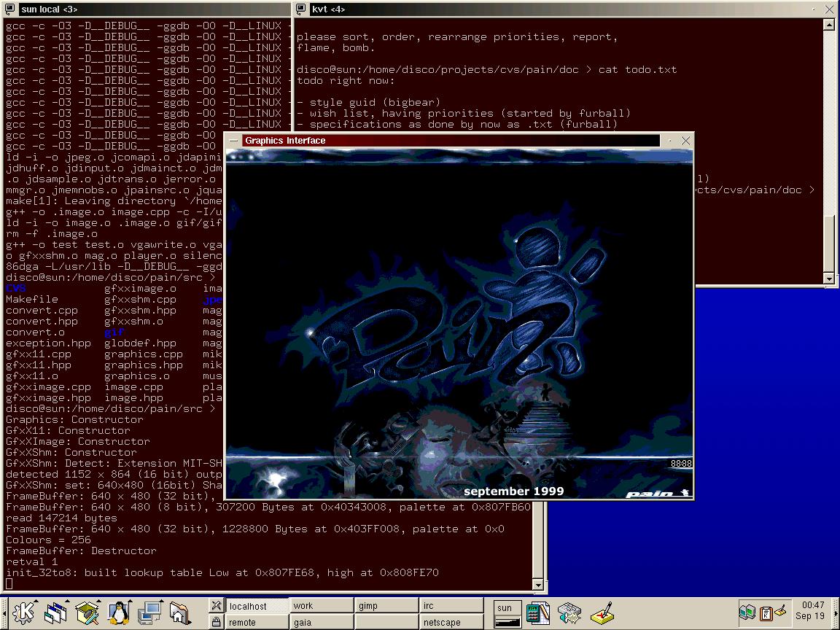
Task: Switch to the irc virtual desktop
Action: [451, 606]
